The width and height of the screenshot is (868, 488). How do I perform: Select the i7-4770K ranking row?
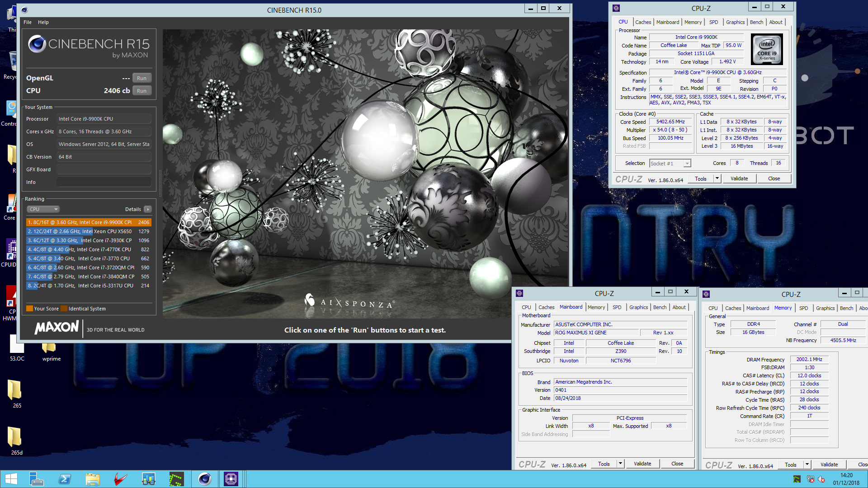(89, 249)
